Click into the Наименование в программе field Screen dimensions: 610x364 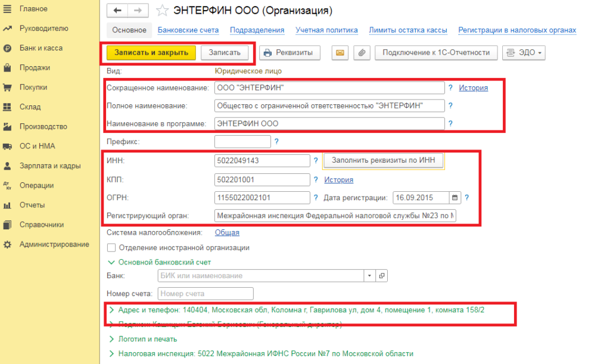(329, 124)
